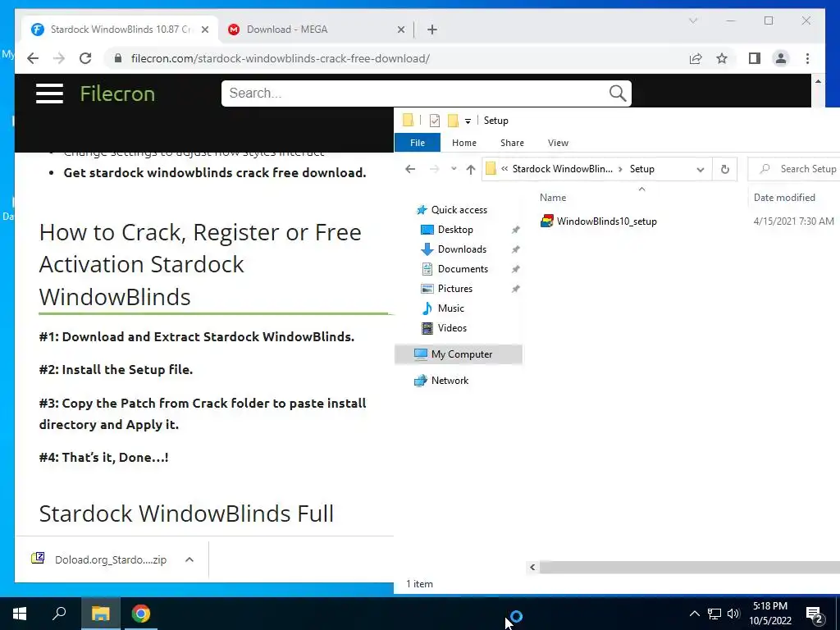840x630 pixels.
Task: Click the Chrome tab search chevron
Action: click(692, 21)
